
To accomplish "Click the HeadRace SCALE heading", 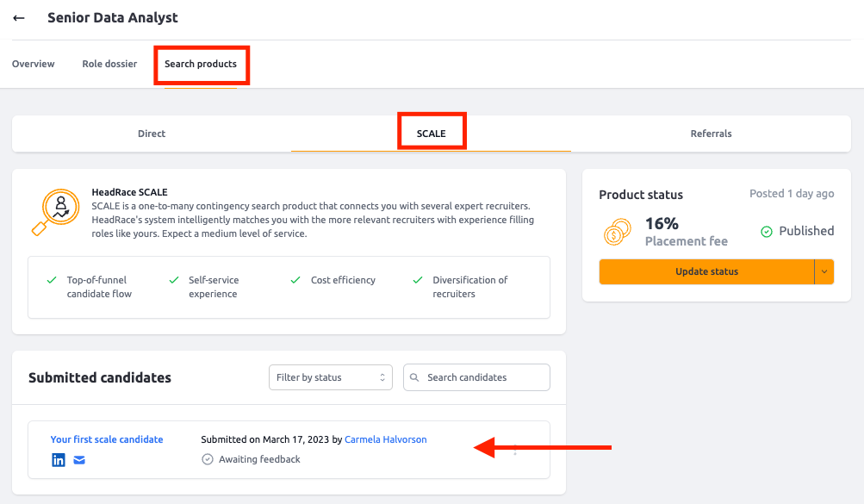I will pos(129,192).
